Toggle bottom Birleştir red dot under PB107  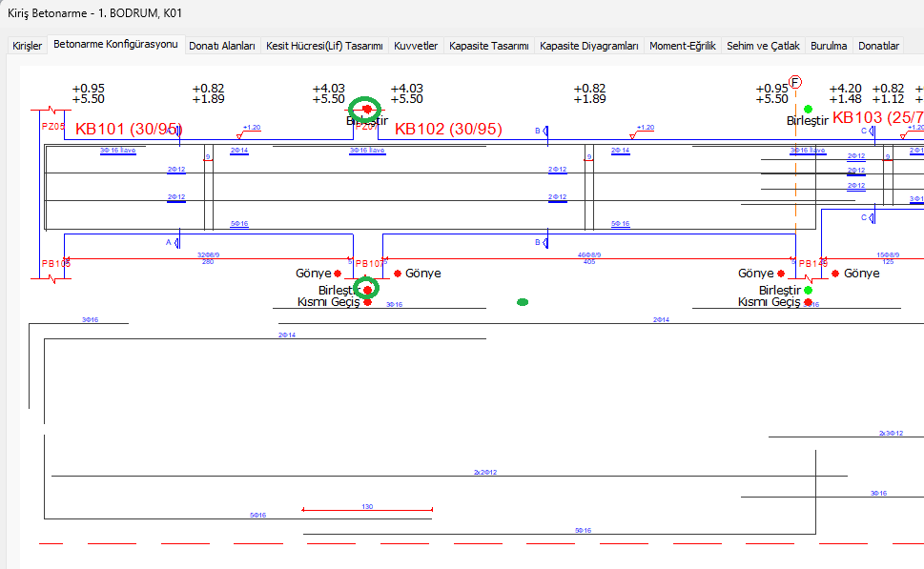click(367, 289)
